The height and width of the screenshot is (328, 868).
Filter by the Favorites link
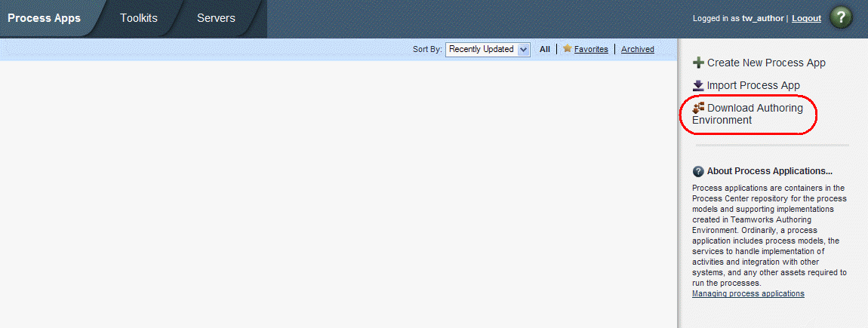pos(591,49)
